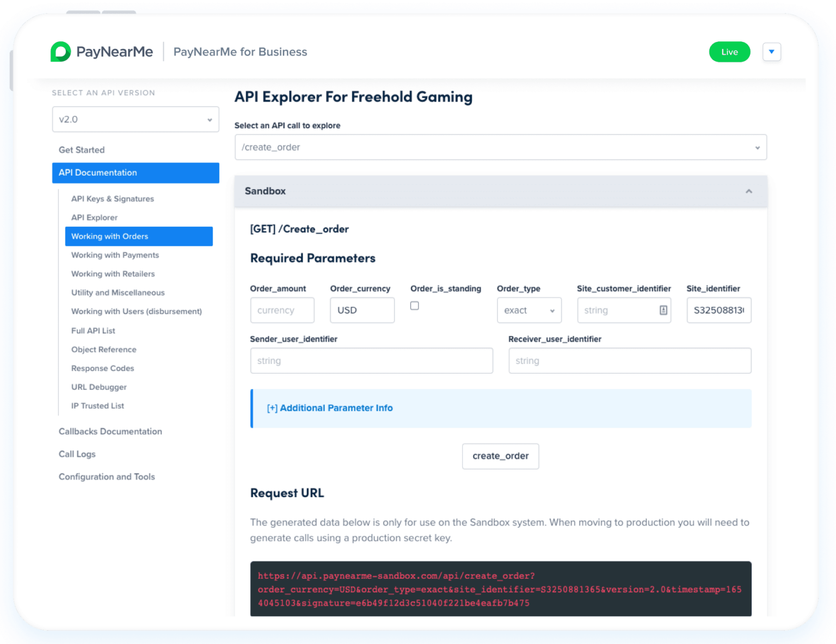Click the PayNearMe logo icon
This screenshot has height=644, width=836.
[61, 52]
